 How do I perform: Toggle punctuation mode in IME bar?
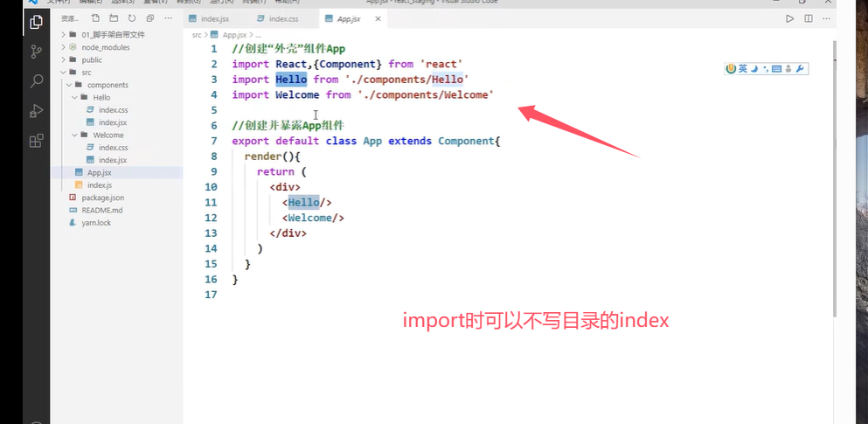766,69
